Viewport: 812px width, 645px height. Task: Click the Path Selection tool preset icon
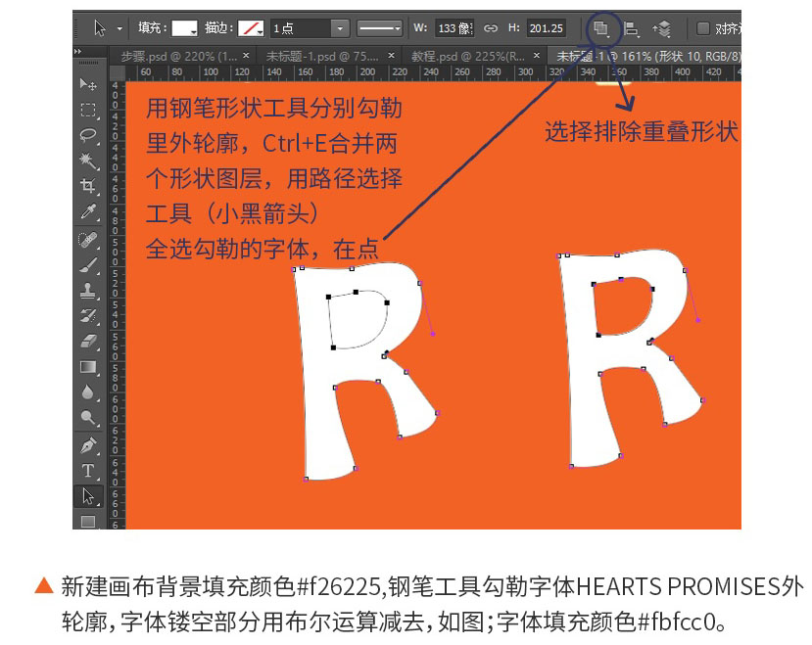point(100,28)
